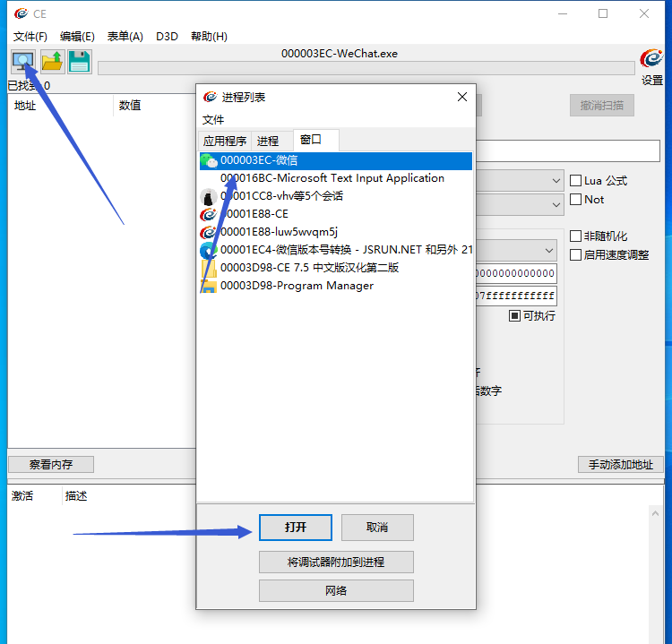Switch to the 应用程序 tab
Viewport: 672px width, 644px height.
pos(224,141)
